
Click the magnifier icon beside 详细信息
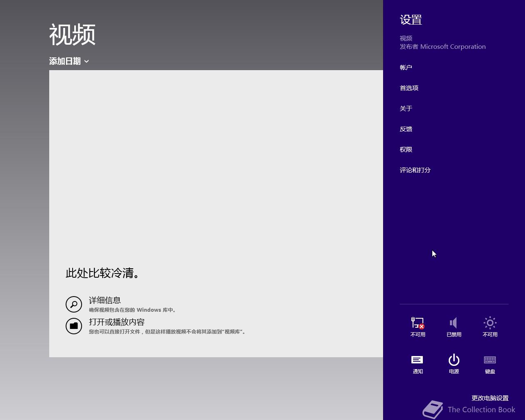pos(74,304)
